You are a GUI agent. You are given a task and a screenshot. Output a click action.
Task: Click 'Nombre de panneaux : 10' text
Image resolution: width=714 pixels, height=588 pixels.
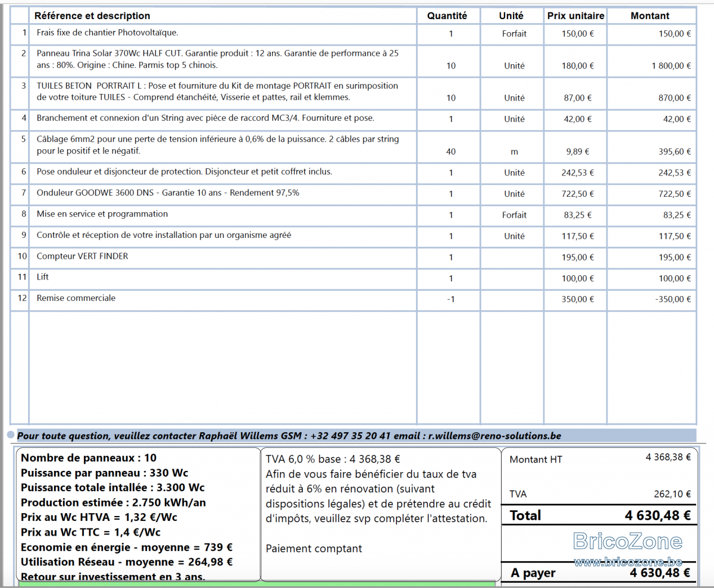(x=89, y=458)
